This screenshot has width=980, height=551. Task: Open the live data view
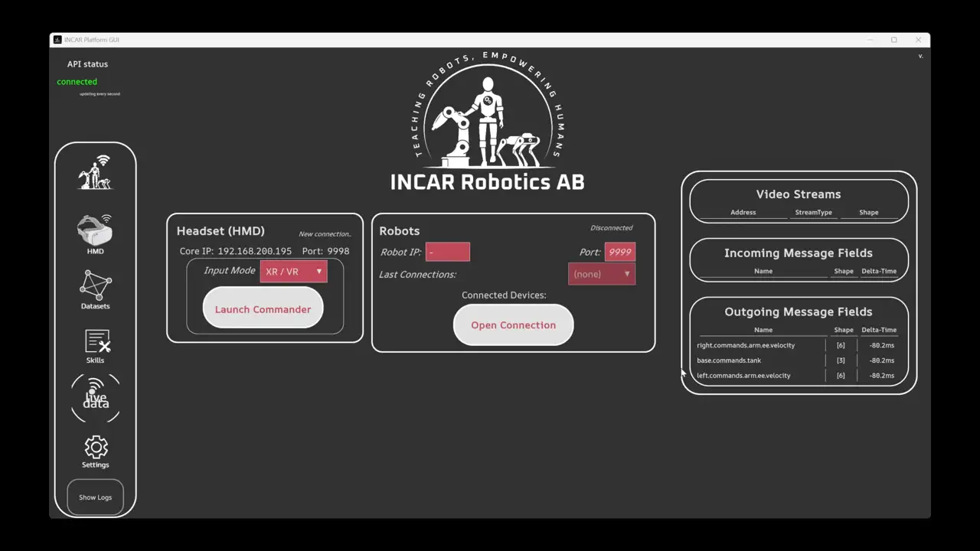pyautogui.click(x=96, y=398)
